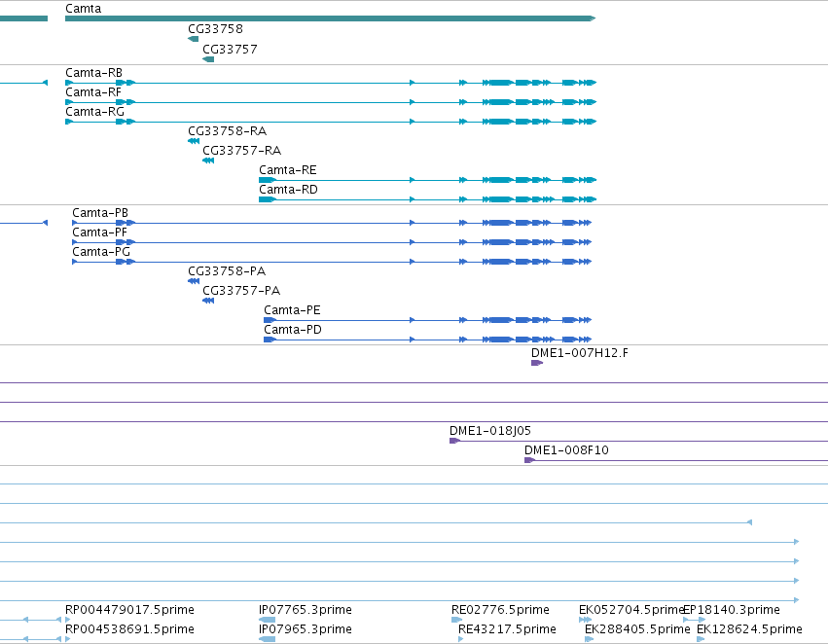Select the EK052704.5prime EST glyph
Viewport: 828px width, 644px height.
coord(585,620)
